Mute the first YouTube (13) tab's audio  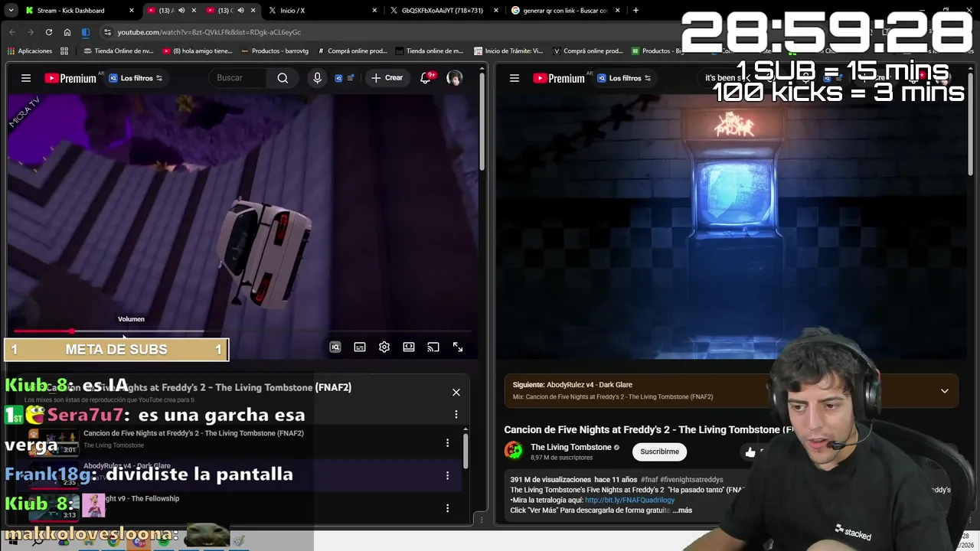181,11
